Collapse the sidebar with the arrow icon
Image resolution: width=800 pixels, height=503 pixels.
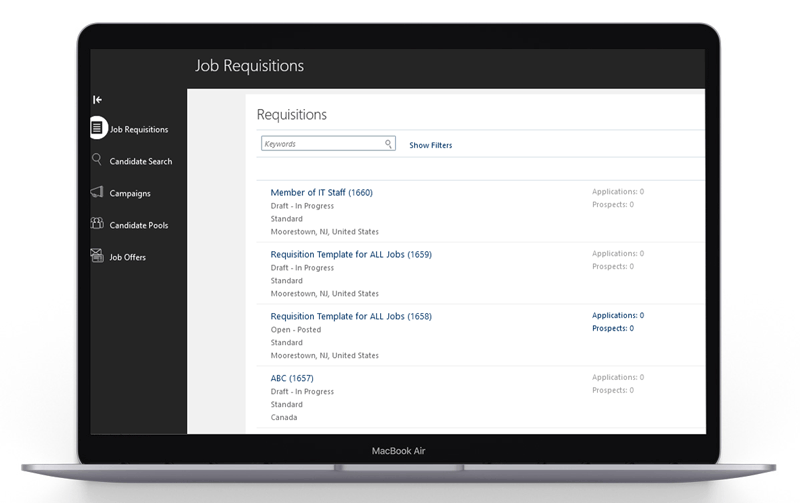(97, 99)
